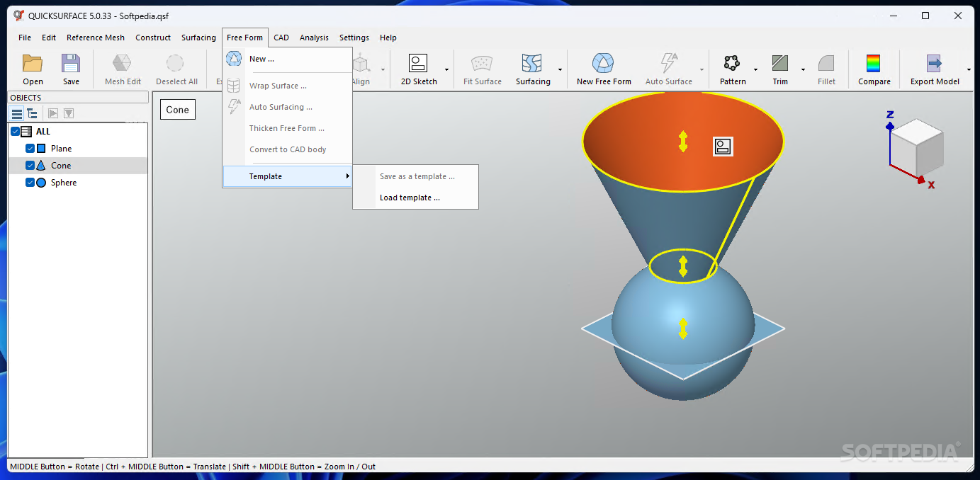The image size is (980, 480).
Task: Click the sketch icon on the cone top
Action: [723, 147]
